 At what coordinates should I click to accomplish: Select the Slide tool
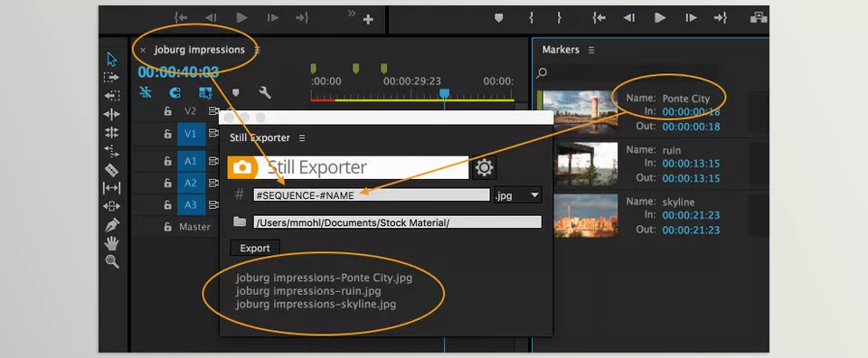click(x=111, y=206)
